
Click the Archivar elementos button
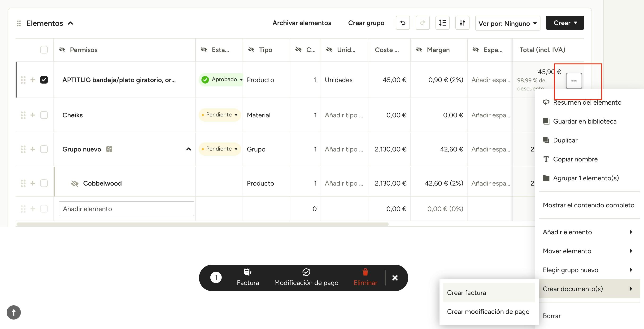coord(302,23)
